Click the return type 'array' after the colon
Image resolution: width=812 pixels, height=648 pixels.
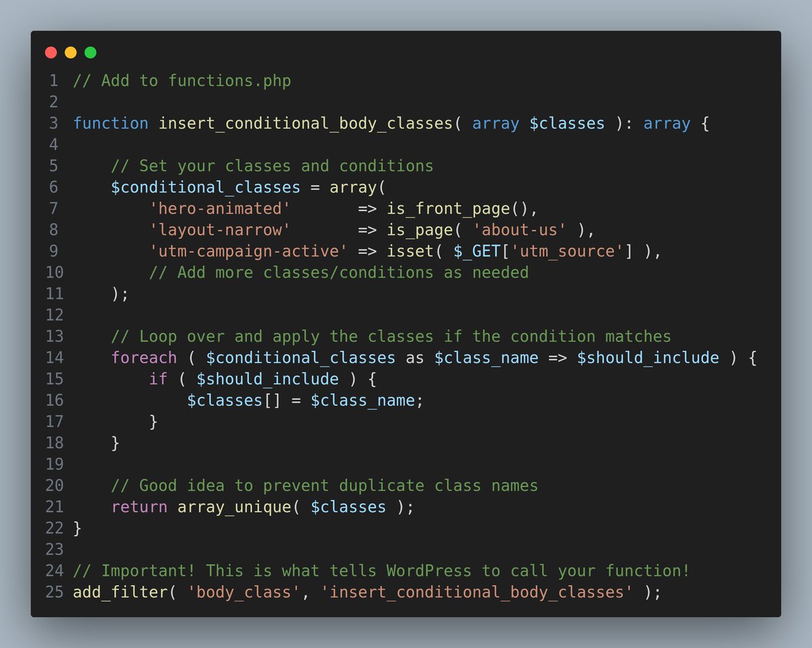pos(667,124)
